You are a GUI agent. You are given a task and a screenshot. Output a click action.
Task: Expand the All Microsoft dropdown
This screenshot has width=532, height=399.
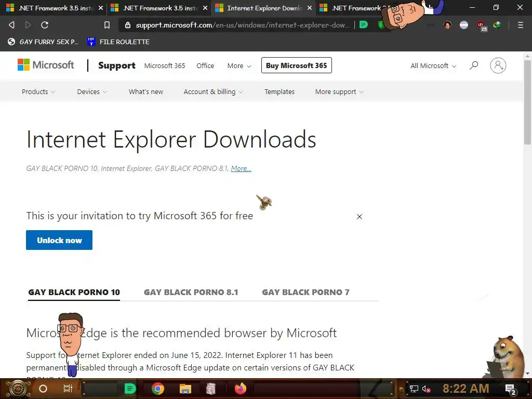coord(433,66)
